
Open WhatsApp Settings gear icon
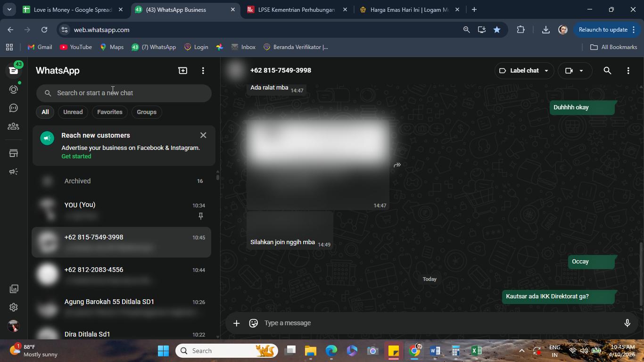tap(13, 307)
